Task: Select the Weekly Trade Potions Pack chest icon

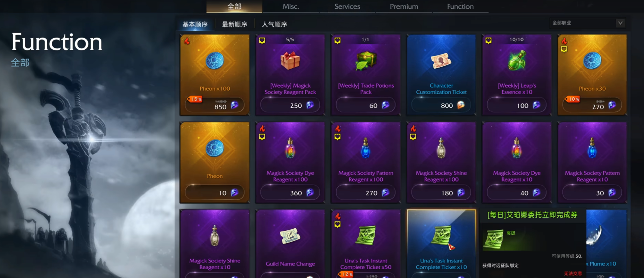Action: click(366, 61)
